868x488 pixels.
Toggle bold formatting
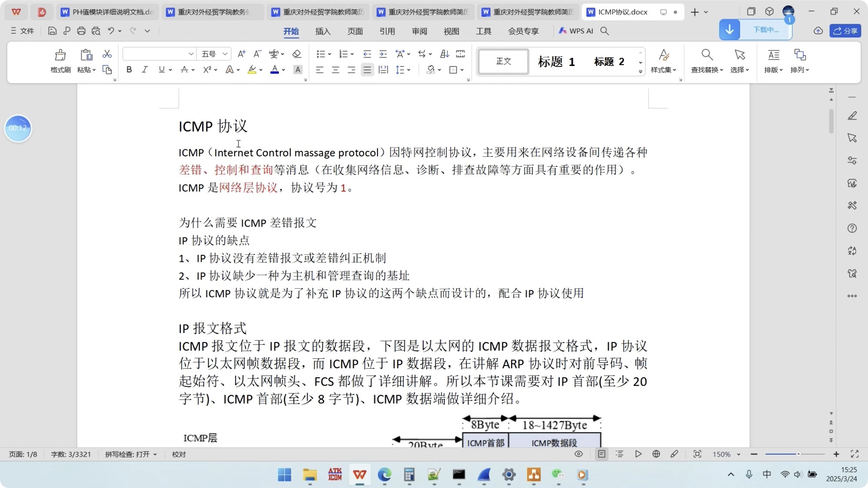coord(129,69)
